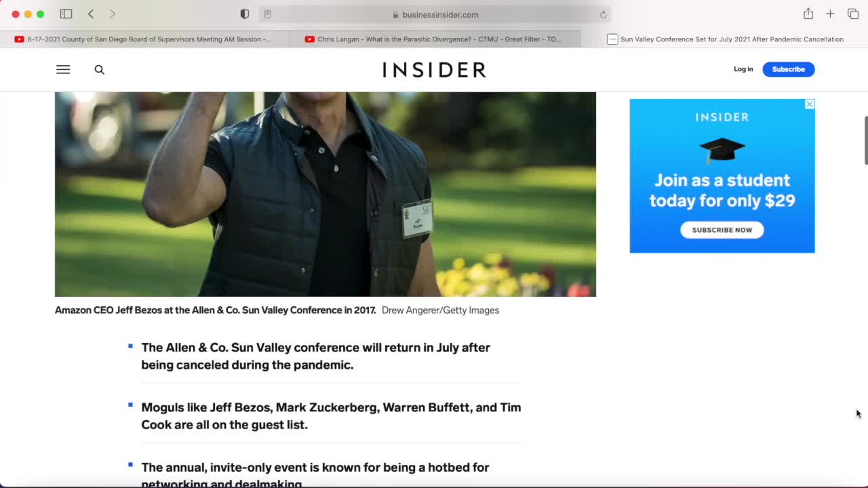Go back to previous page
The height and width of the screenshot is (488, 868).
coord(91,14)
